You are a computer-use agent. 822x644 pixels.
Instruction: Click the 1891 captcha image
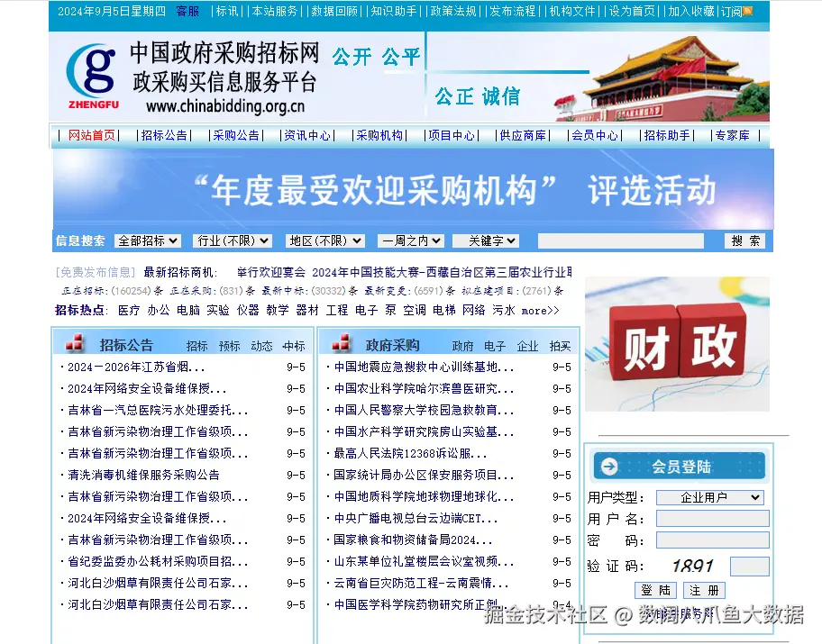pos(692,566)
